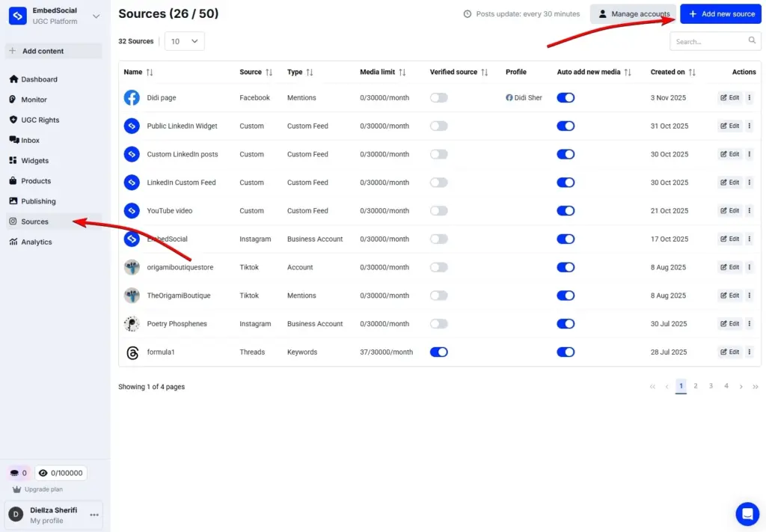
Task: Click the Add new source button
Action: (x=720, y=13)
